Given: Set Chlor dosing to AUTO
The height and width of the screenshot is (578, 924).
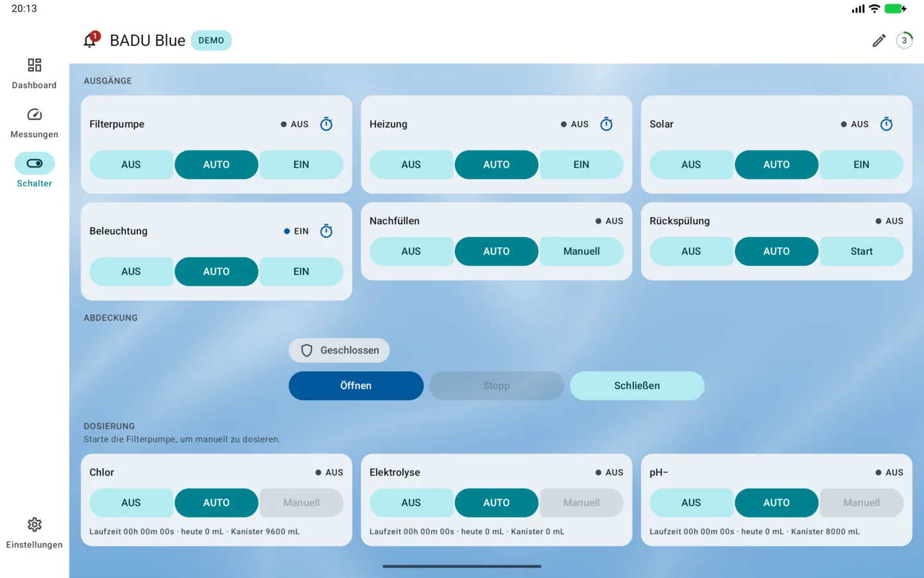Looking at the screenshot, I should [x=216, y=503].
